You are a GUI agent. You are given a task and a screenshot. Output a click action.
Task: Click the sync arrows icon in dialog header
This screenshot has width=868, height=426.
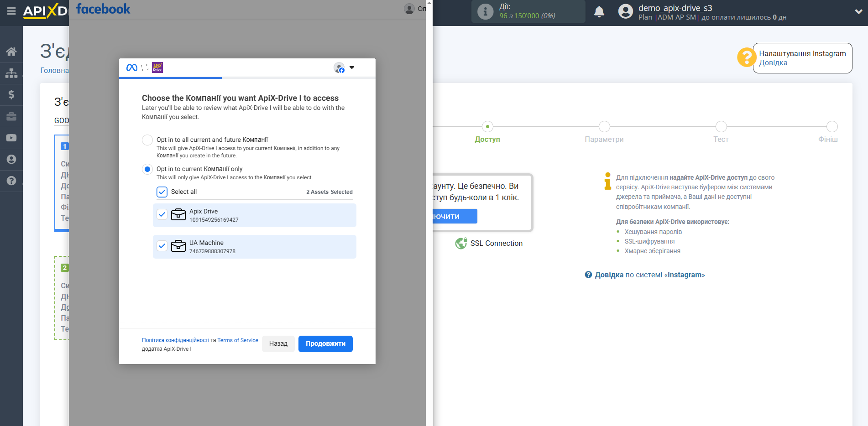click(145, 68)
